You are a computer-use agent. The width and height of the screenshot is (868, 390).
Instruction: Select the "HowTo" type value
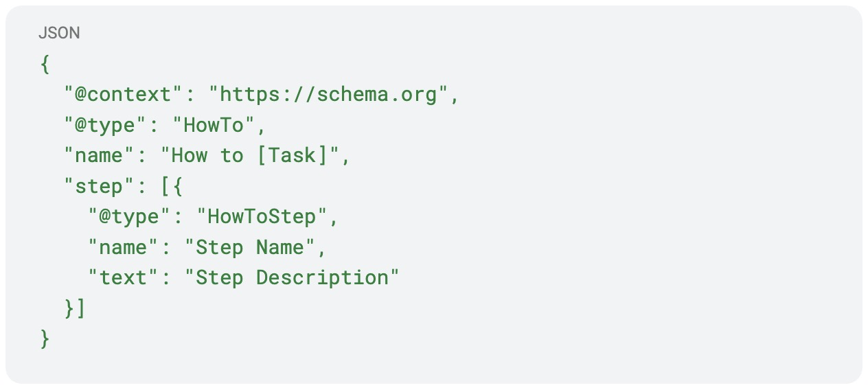[213, 125]
